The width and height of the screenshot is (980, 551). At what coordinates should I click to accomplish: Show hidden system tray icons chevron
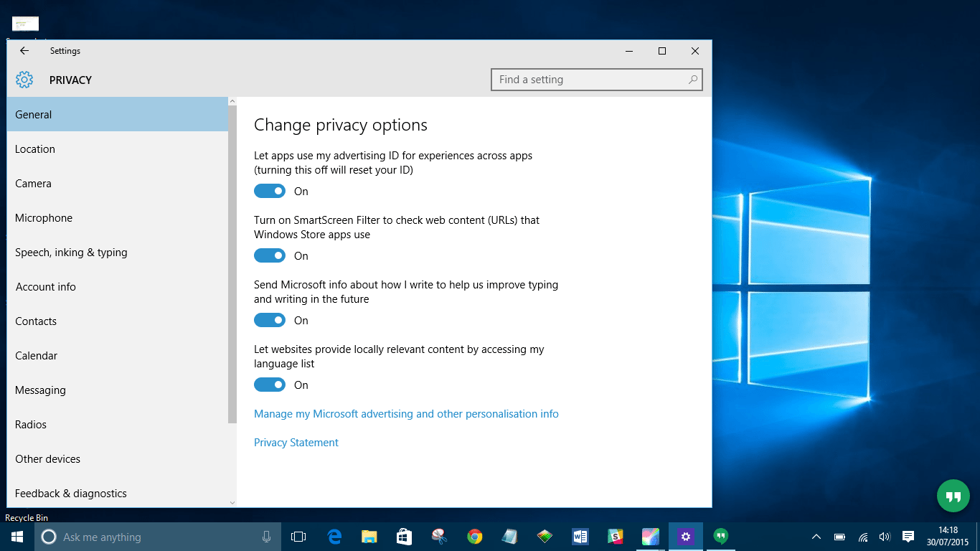(x=816, y=537)
